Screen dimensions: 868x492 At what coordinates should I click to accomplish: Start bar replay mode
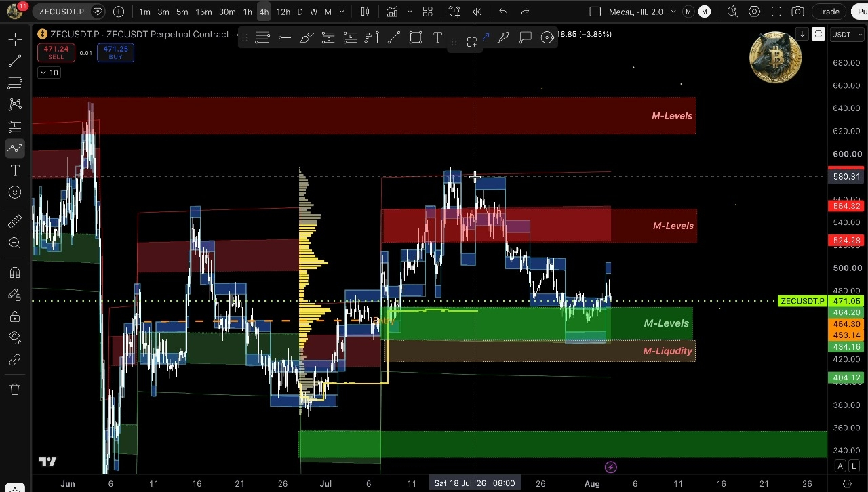tap(477, 12)
